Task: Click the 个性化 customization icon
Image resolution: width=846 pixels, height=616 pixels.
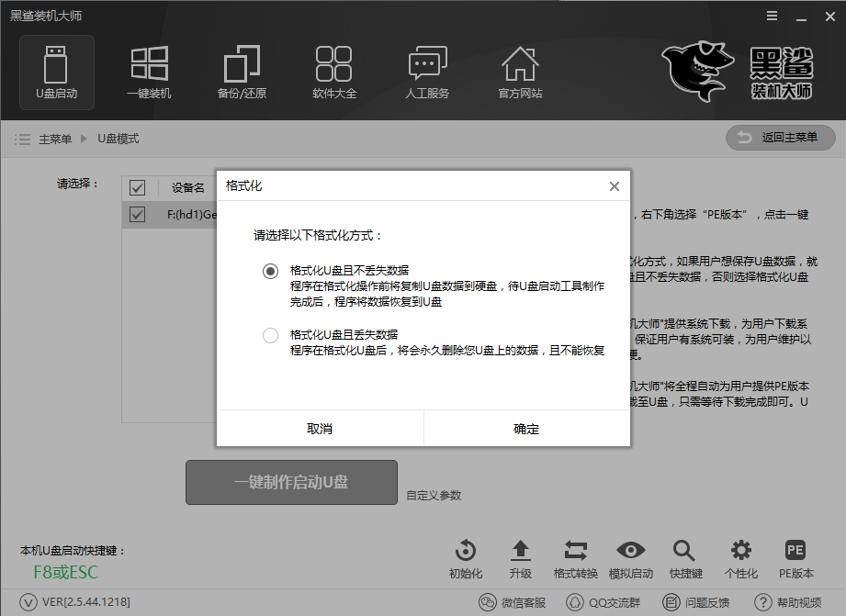Action: pos(740,553)
